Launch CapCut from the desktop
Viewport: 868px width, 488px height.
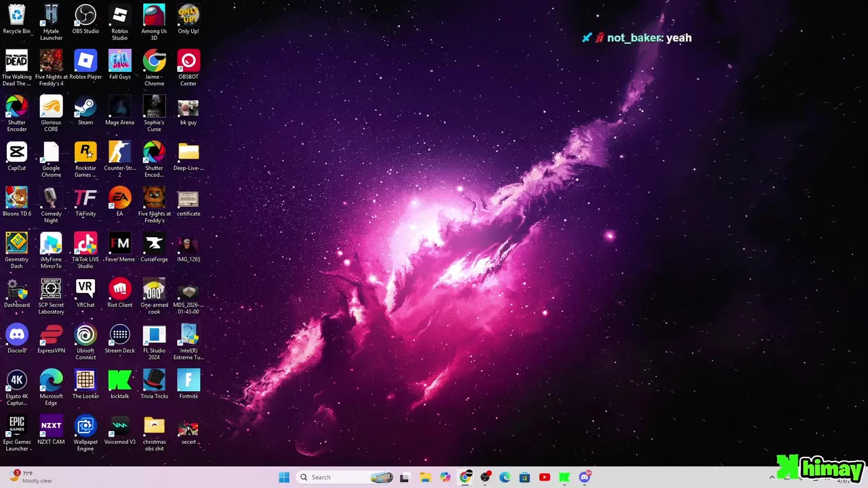pyautogui.click(x=17, y=155)
